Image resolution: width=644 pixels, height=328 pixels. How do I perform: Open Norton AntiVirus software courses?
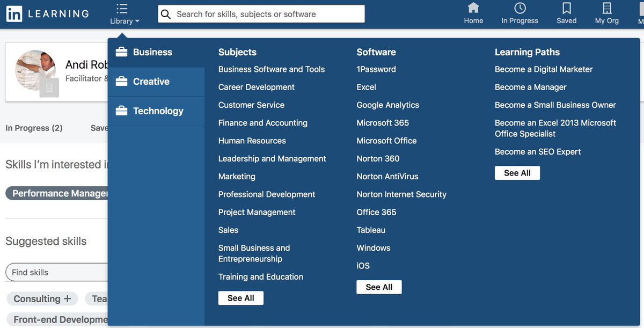tap(387, 177)
